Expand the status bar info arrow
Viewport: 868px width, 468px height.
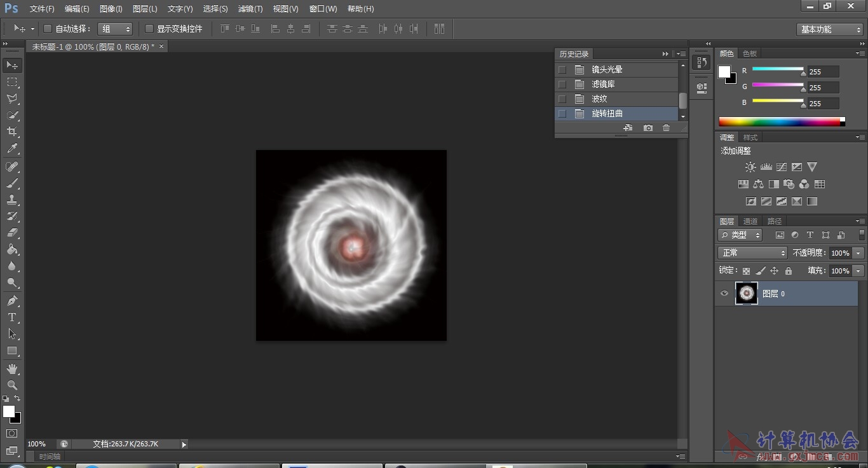coord(184,444)
